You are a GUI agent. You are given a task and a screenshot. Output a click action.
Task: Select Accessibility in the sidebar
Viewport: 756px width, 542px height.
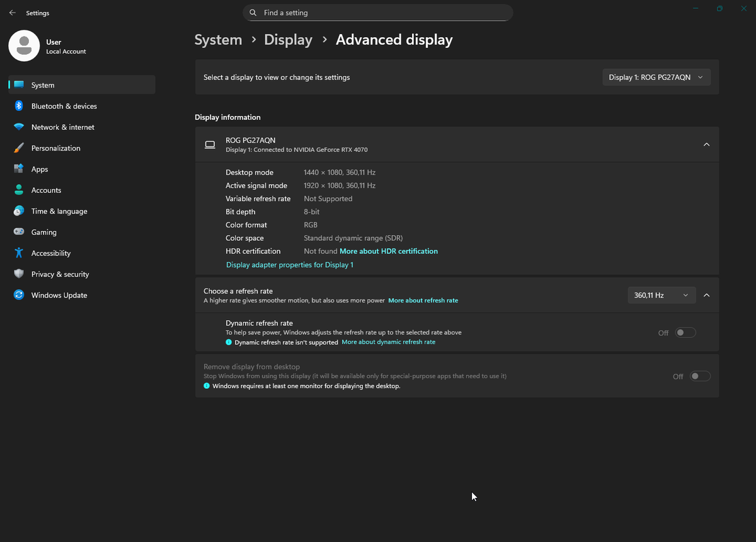[x=82, y=253]
